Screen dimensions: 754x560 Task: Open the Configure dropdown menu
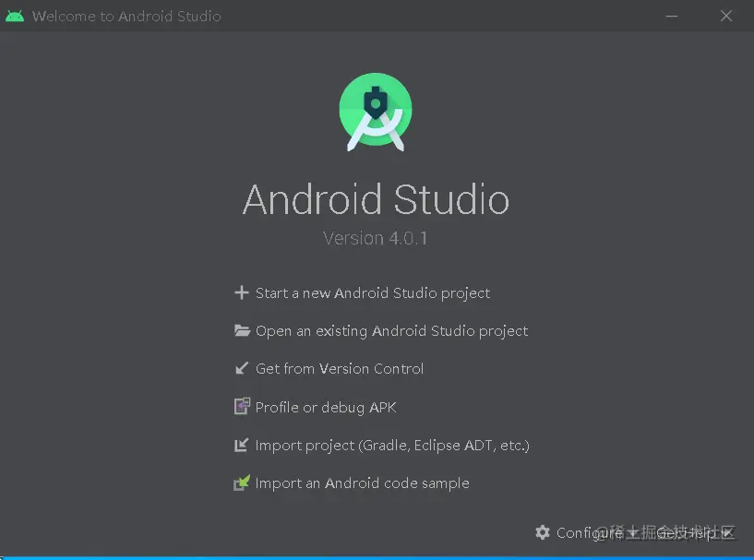[x=589, y=532]
